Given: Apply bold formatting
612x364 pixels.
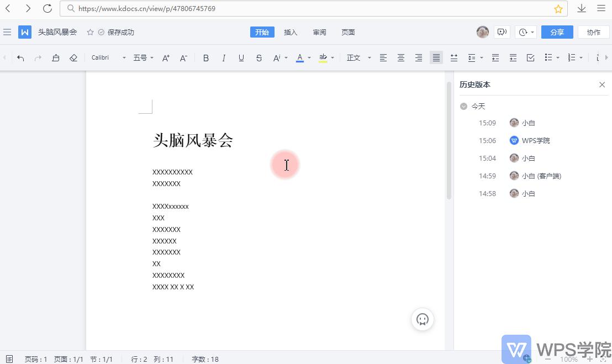Looking at the screenshot, I should click(x=205, y=57).
